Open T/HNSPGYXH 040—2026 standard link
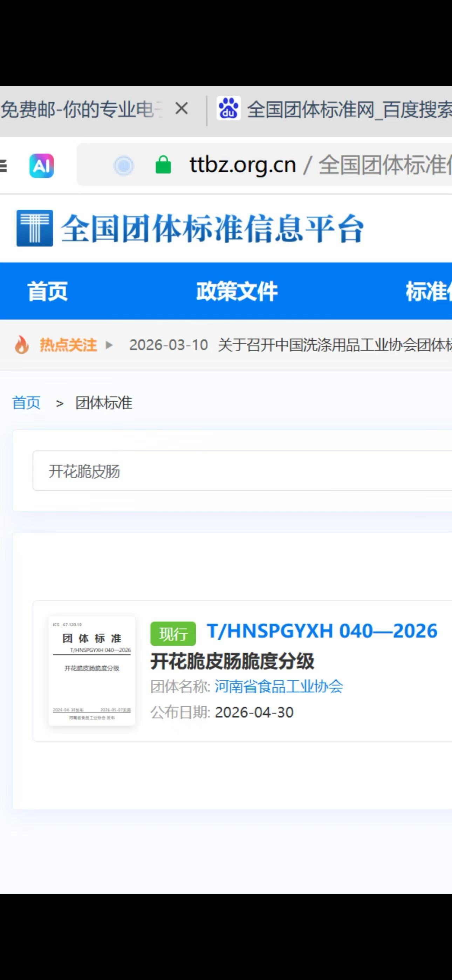 pos(322,631)
